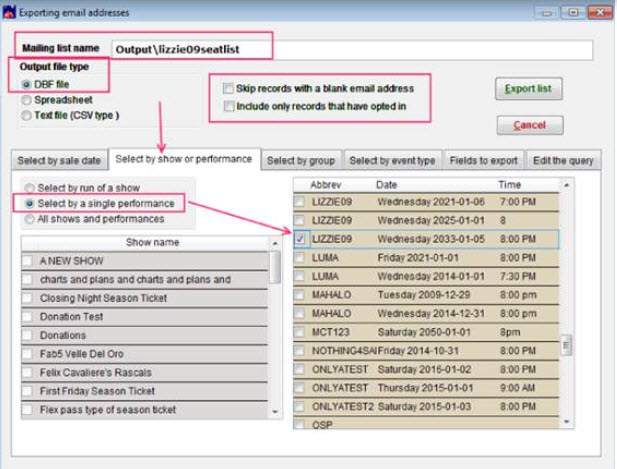Screen dimensions: 617x469
Task: Click performance list scroll up arrow
Action: (x=567, y=185)
